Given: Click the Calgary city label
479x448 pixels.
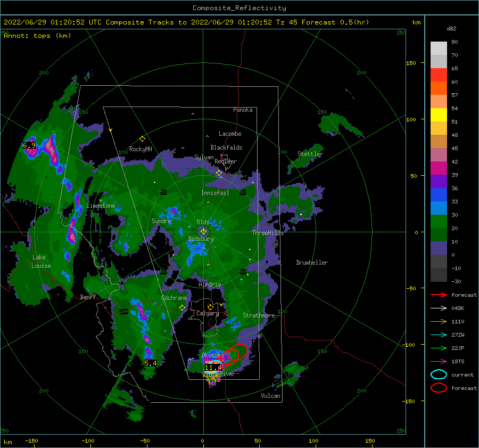Looking at the screenshot, I should (208, 313).
